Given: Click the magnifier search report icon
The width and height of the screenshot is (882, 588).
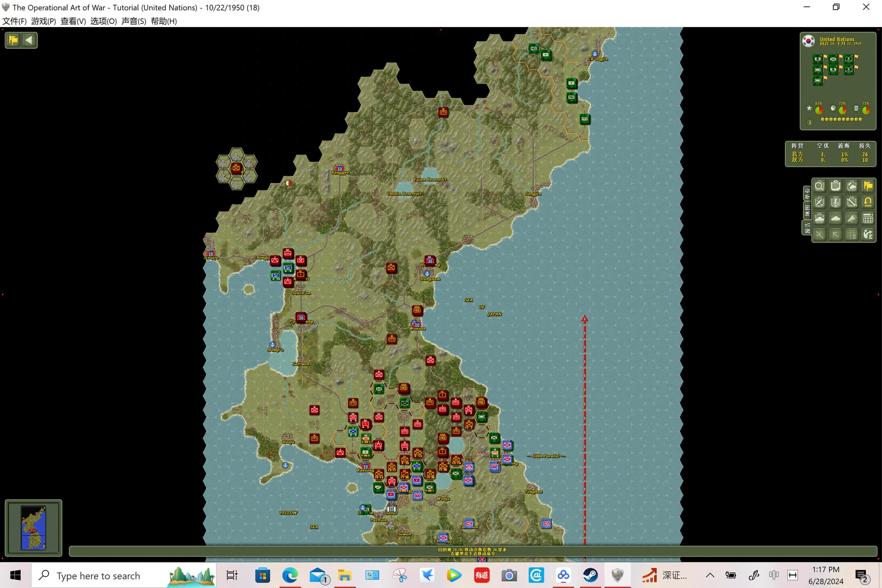Looking at the screenshot, I should pos(819,186).
